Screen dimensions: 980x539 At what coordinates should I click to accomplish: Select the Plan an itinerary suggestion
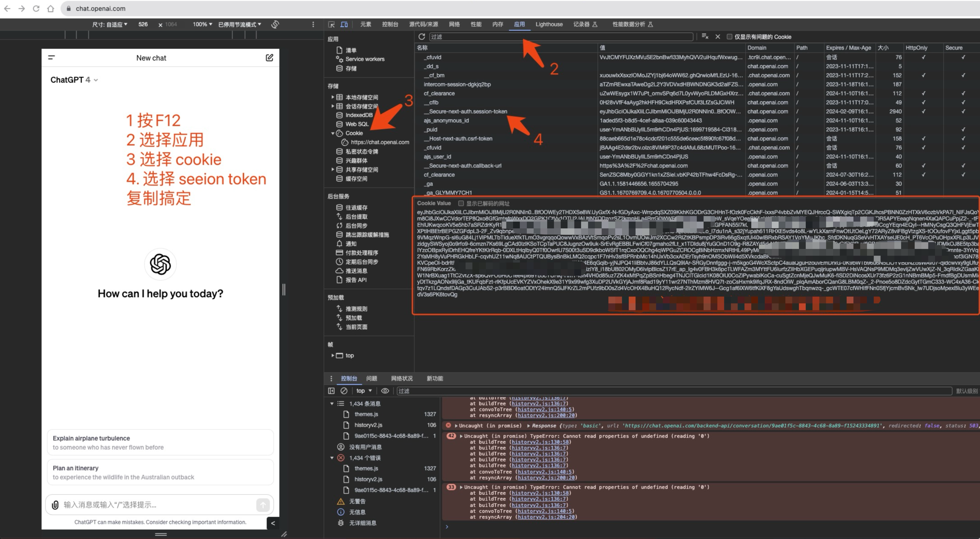[160, 472]
